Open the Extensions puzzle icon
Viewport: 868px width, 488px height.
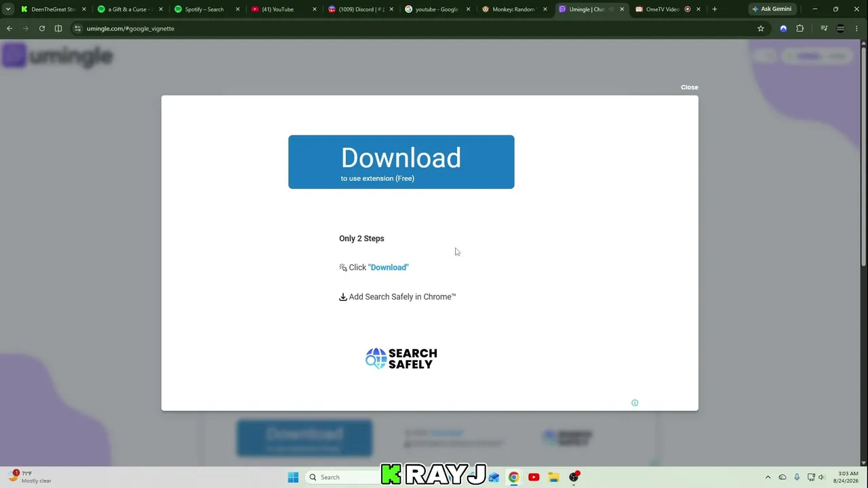click(x=800, y=28)
